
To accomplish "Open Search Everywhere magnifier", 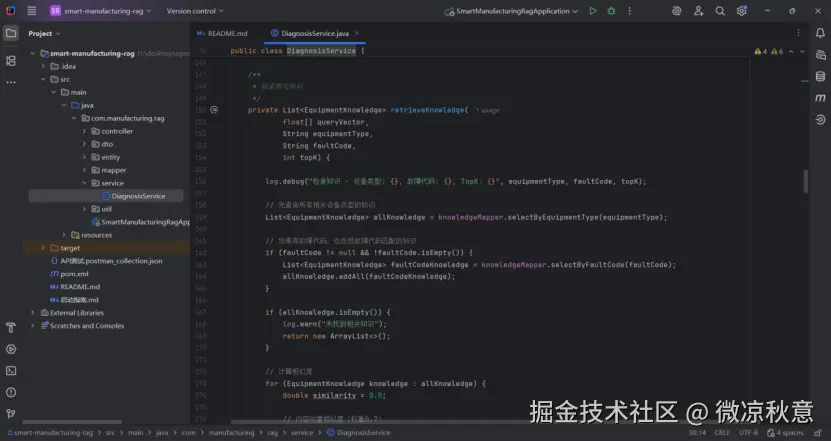I will click(720, 11).
